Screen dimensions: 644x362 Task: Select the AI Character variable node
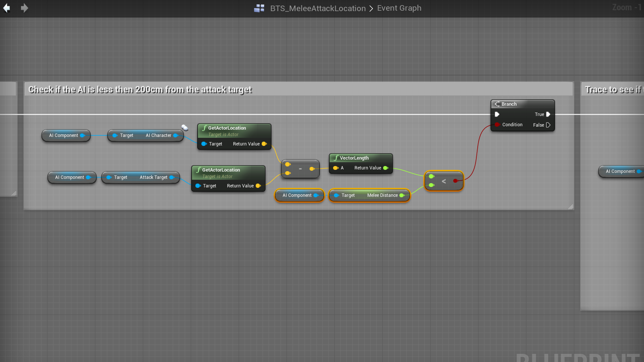[146, 135]
